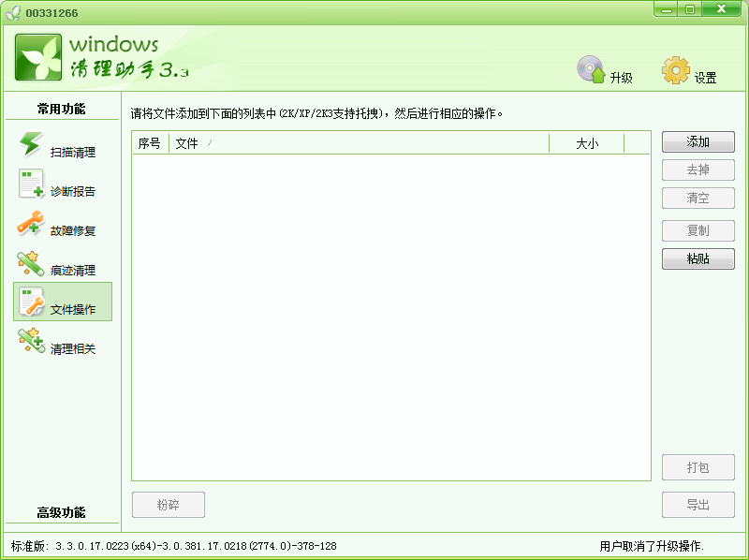
Task: Click the empty file list area
Action: 390,317
